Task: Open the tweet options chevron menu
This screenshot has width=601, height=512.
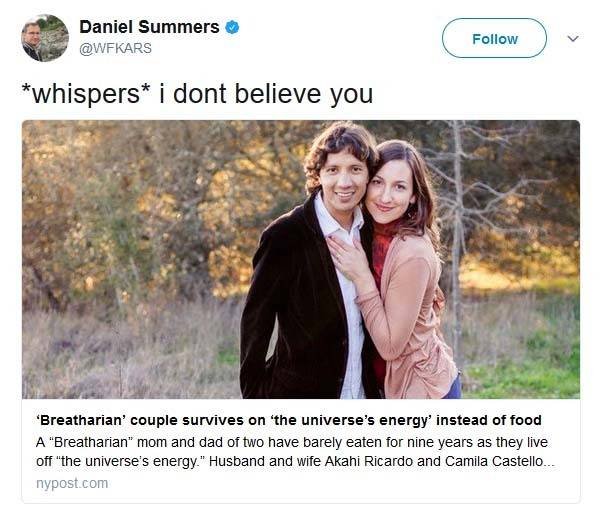Action: coord(573,39)
